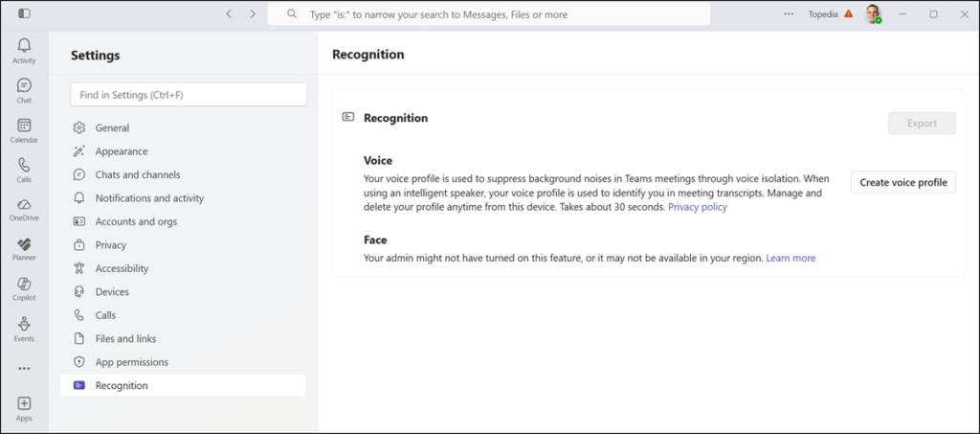980x434 pixels.
Task: Click the Topedia organization name
Action: point(823,13)
